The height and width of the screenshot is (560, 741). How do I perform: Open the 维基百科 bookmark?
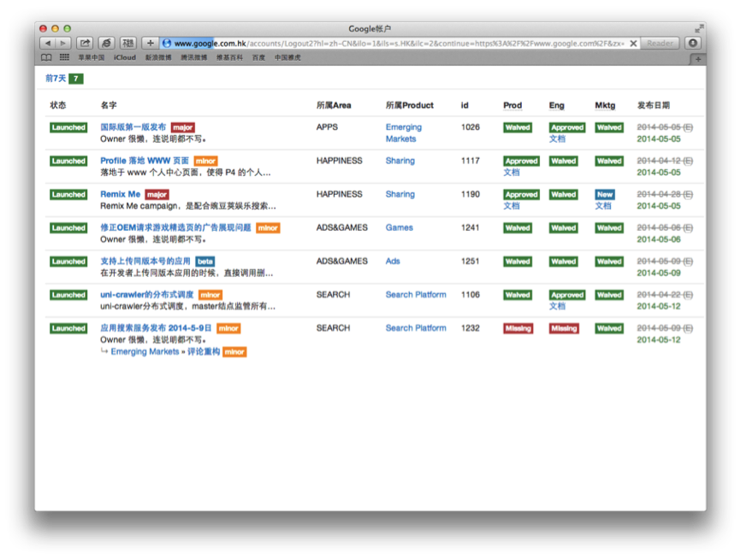click(229, 57)
